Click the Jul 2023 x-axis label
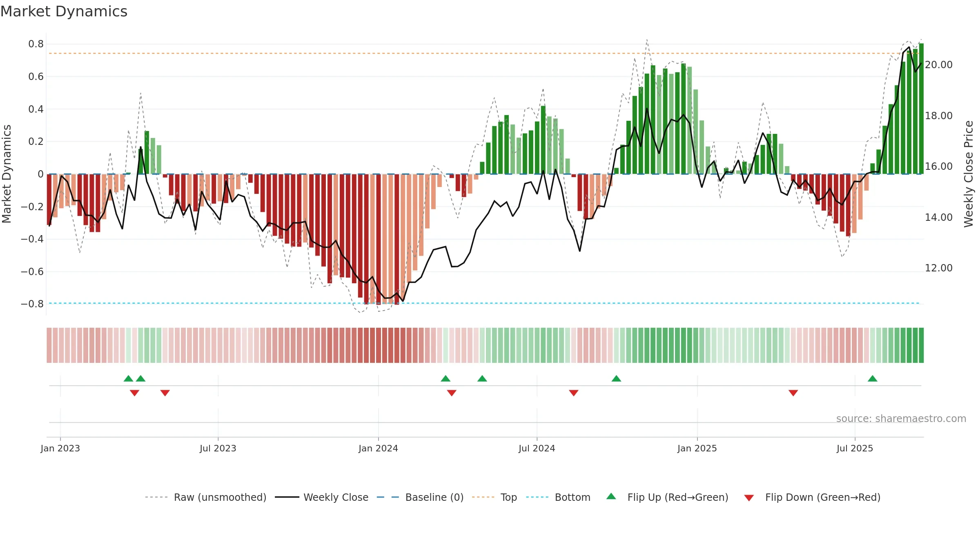This screenshot has height=551, width=980. click(218, 448)
